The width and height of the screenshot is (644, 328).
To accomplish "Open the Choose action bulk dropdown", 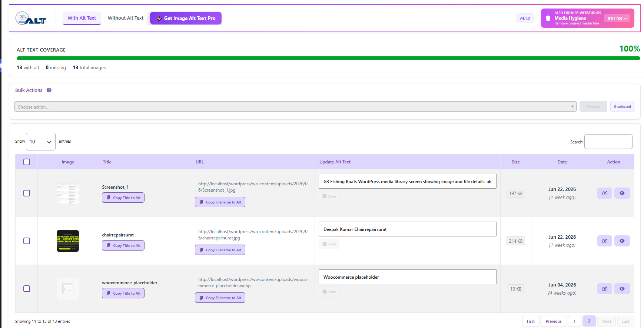I will tap(295, 106).
